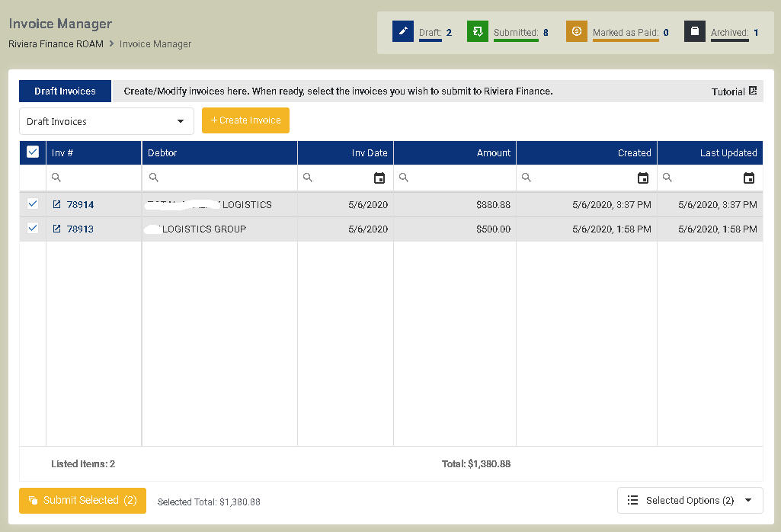
Task: Open the Last Updated filter calendar icon
Action: pos(749,178)
